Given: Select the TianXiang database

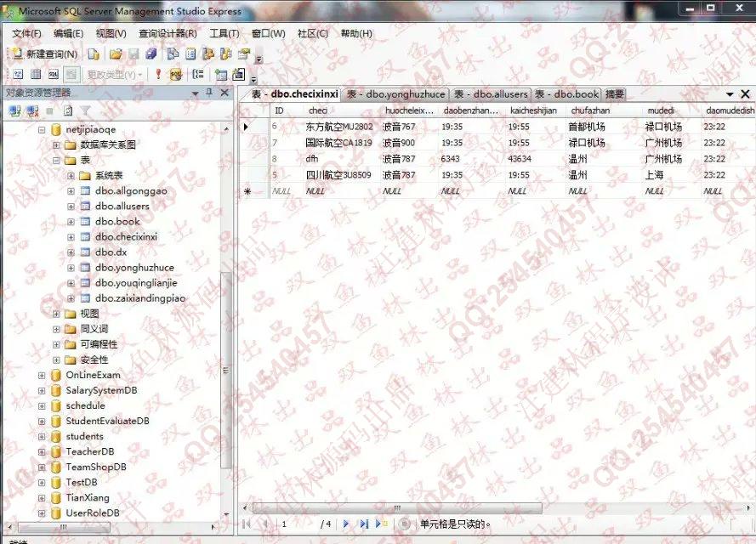Looking at the screenshot, I should coord(88,498).
